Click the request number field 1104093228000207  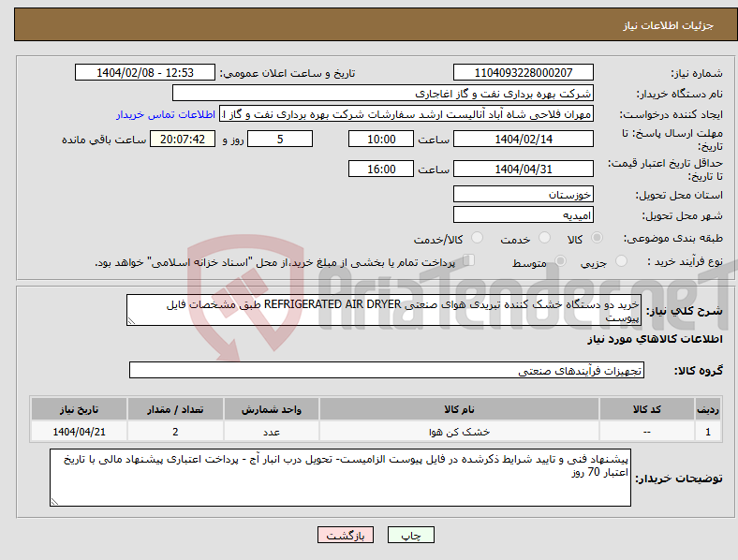pos(523,72)
